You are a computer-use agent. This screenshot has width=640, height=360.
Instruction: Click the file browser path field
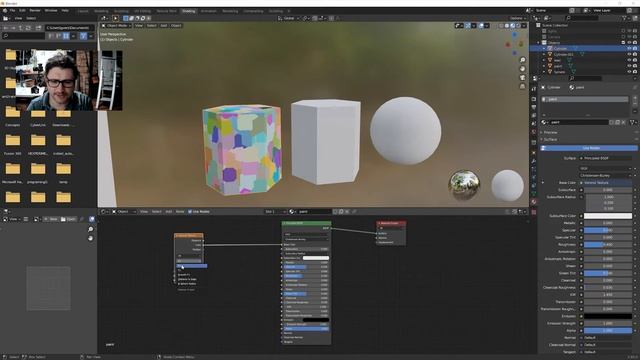tap(69, 28)
